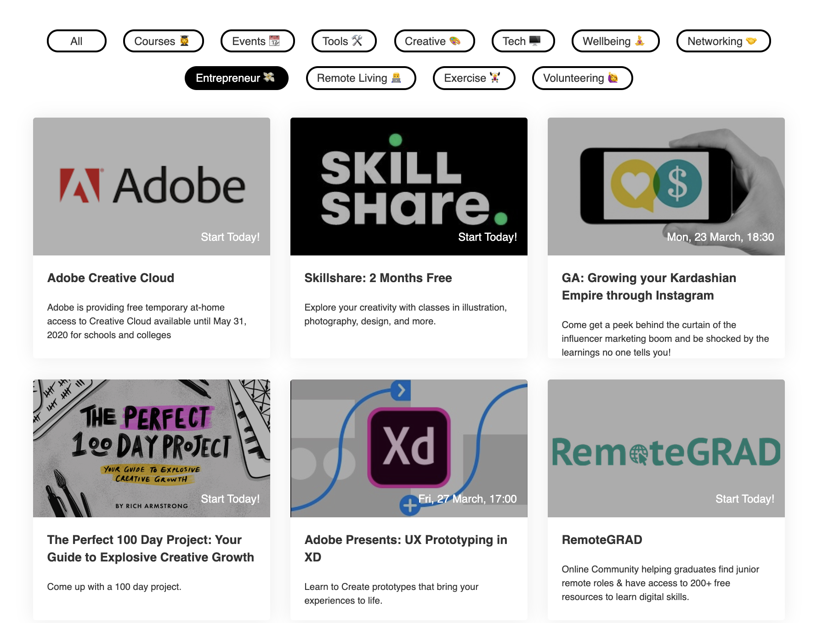Viewport: 840px width, 623px height.
Task: Open the Wellbeing category
Action: (615, 41)
